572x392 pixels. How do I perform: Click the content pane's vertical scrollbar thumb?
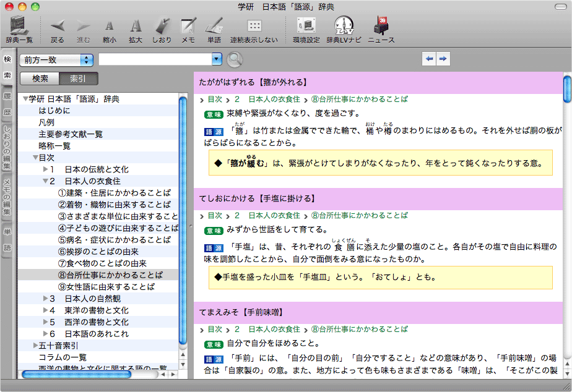coord(567,89)
